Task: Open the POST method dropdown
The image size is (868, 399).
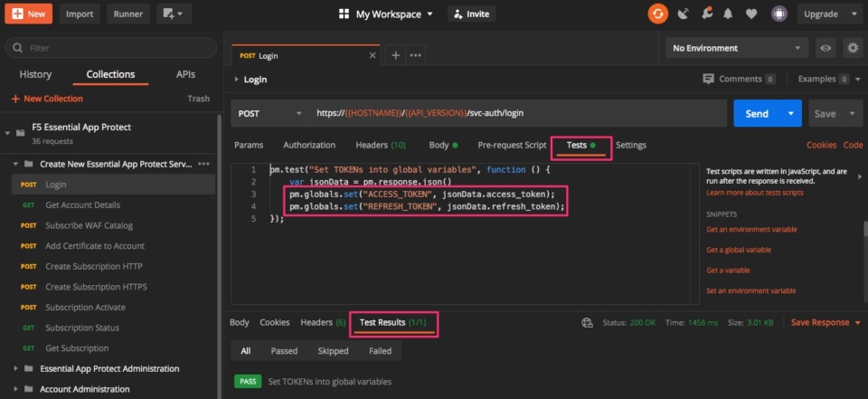Action: 270,113
